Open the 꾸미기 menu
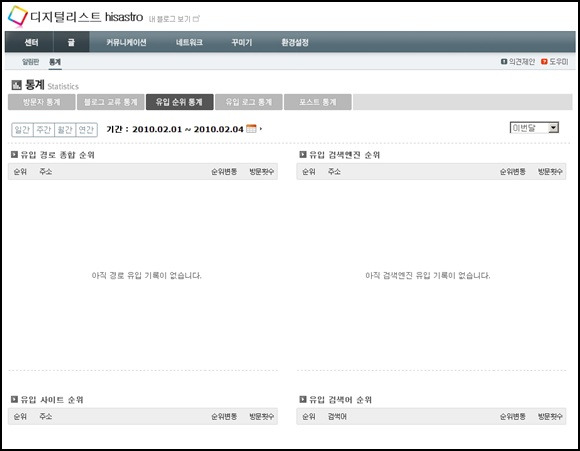This screenshot has height=451, width=580. pos(242,42)
